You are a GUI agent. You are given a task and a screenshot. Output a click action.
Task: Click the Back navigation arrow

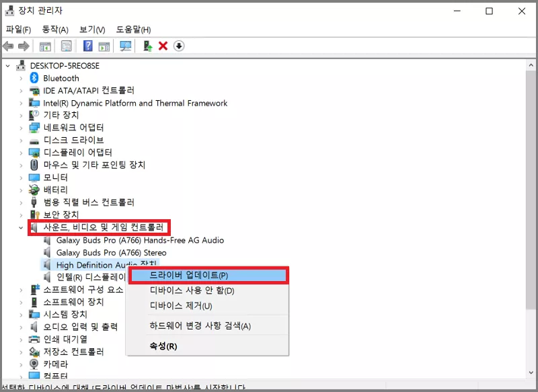coord(8,46)
